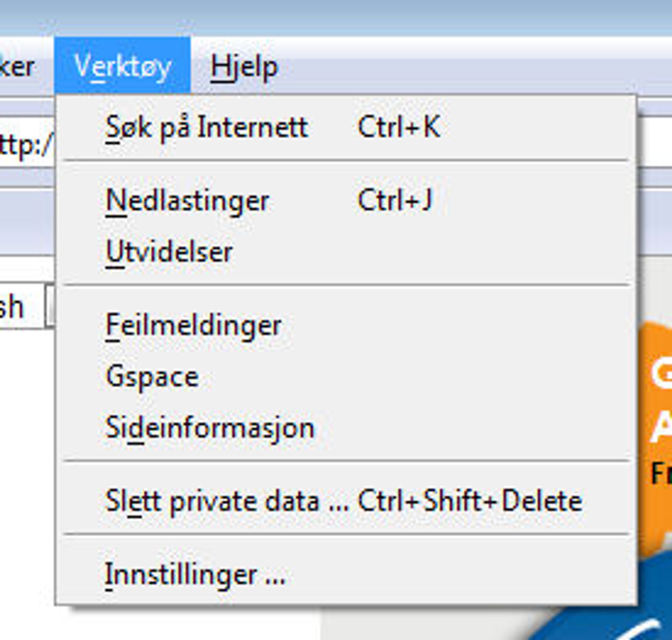Image resolution: width=672 pixels, height=640 pixels.
Task: Select Slett private data option
Action: tap(346, 501)
